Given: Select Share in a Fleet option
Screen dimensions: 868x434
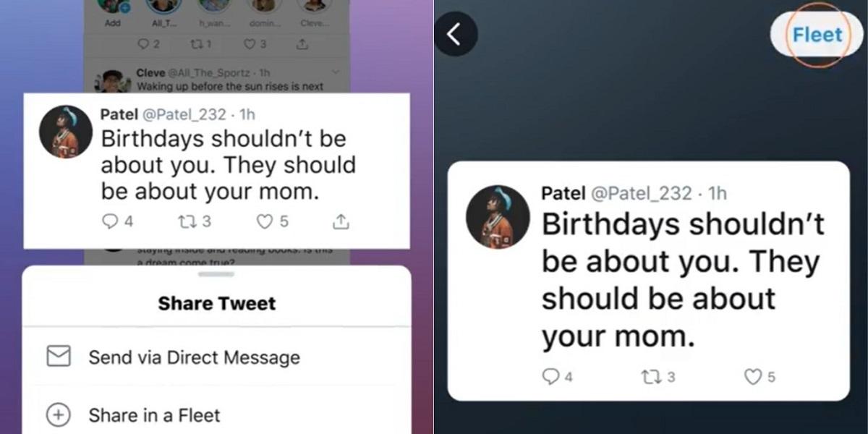Looking at the screenshot, I should [217, 415].
